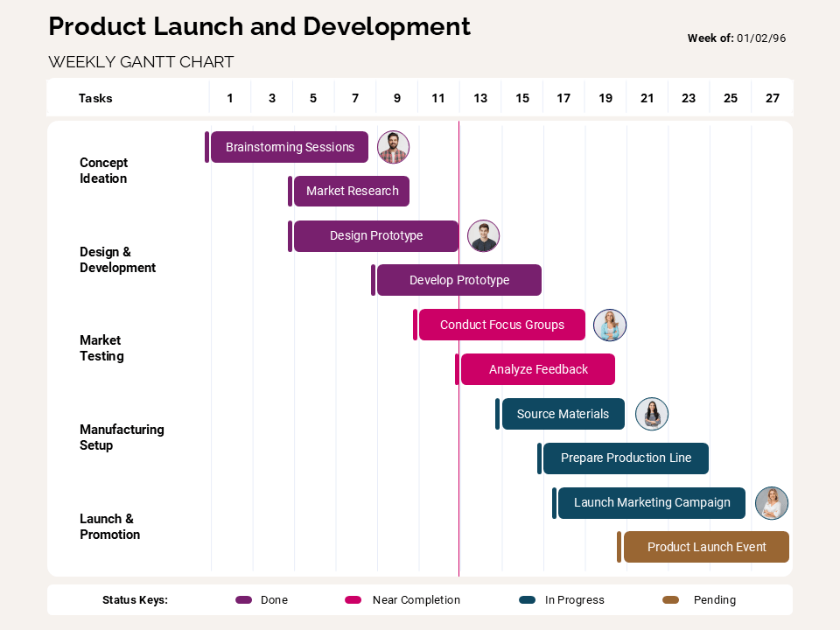Collapse the Launch & Promotion section

(x=109, y=527)
